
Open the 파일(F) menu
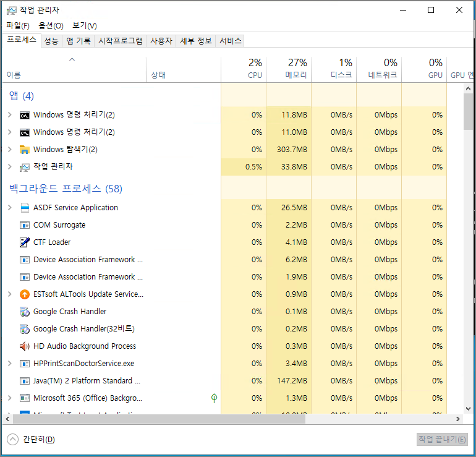pos(18,26)
